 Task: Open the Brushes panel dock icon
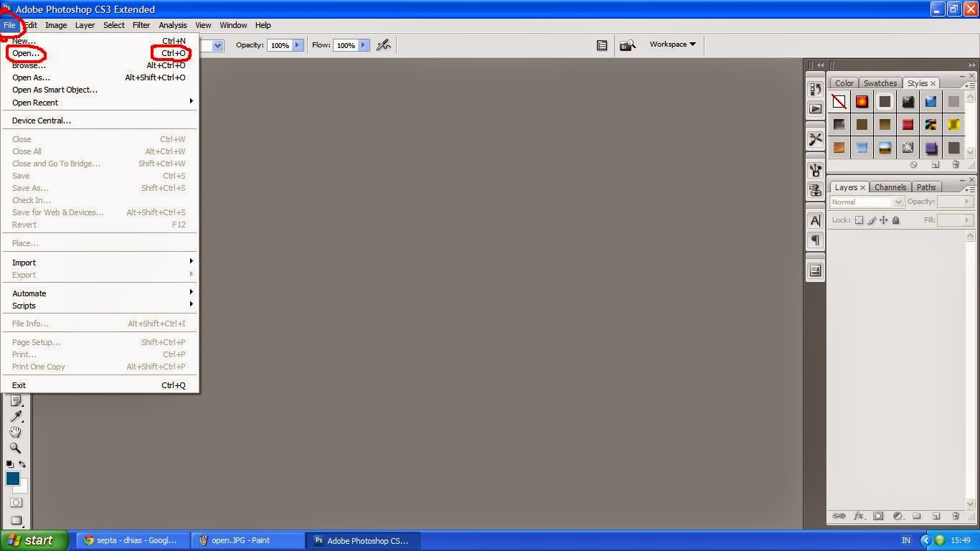pyautogui.click(x=816, y=170)
